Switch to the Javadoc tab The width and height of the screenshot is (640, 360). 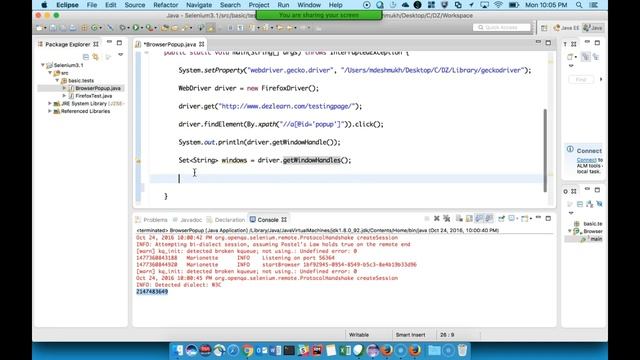(x=187, y=220)
